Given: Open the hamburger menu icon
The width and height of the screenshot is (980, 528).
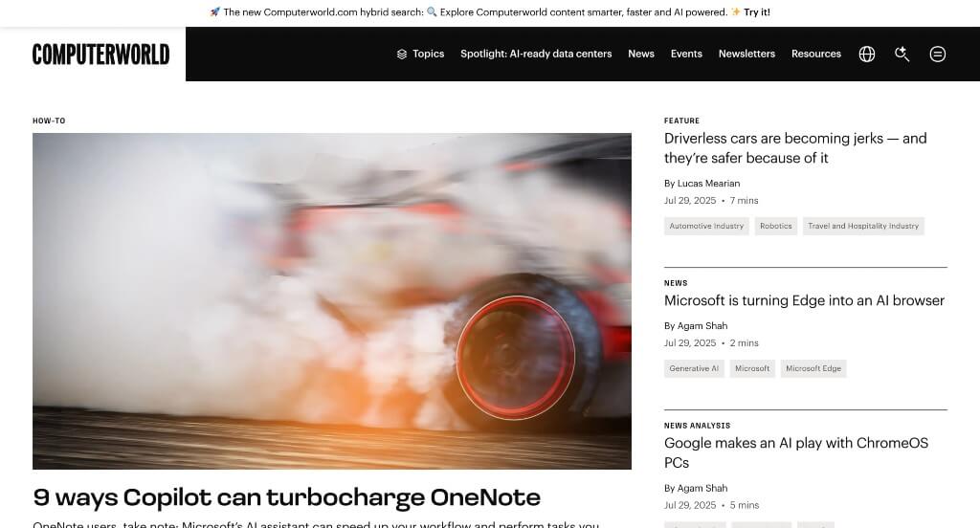Looking at the screenshot, I should 938,54.
